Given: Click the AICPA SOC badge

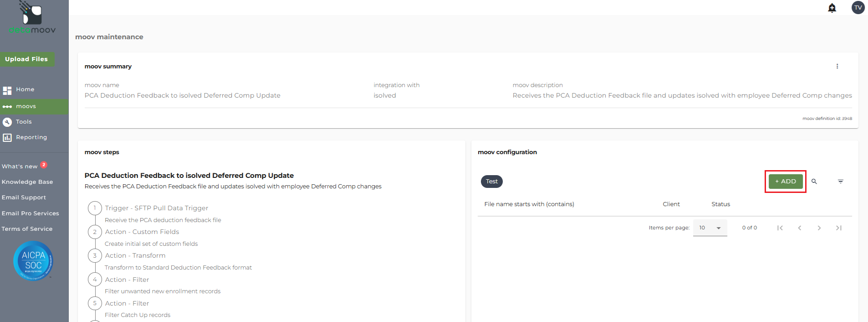Looking at the screenshot, I should point(33,261).
